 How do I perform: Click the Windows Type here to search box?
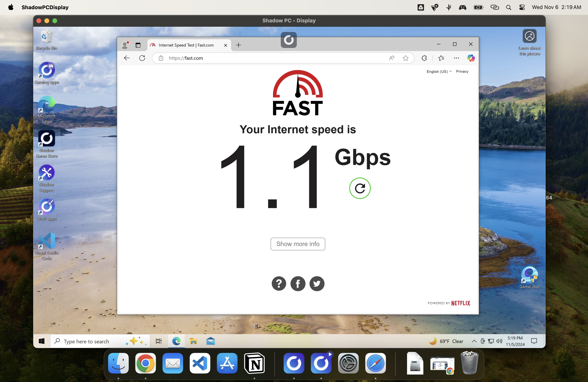click(100, 341)
